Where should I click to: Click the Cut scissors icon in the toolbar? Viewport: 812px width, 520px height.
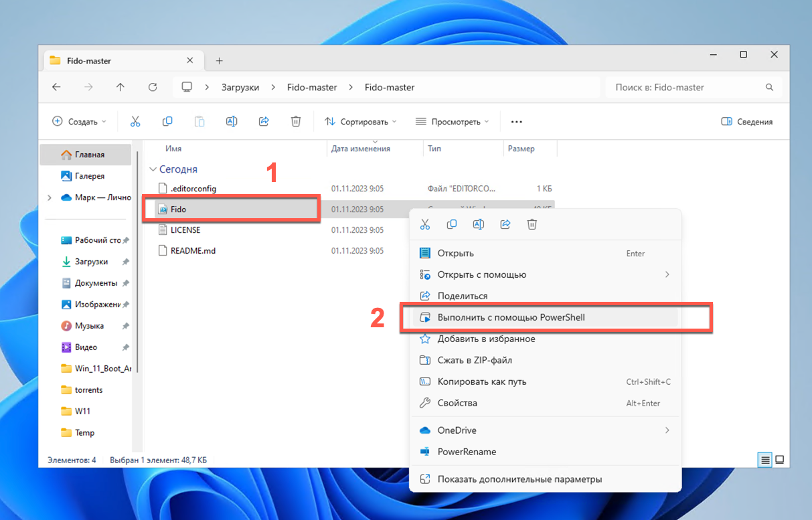135,121
